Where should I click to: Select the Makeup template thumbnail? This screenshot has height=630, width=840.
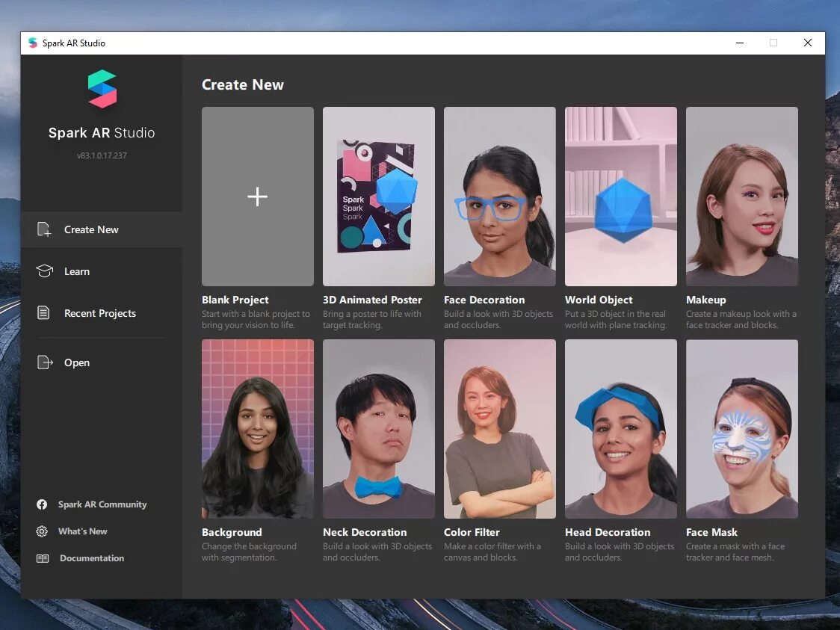(742, 197)
